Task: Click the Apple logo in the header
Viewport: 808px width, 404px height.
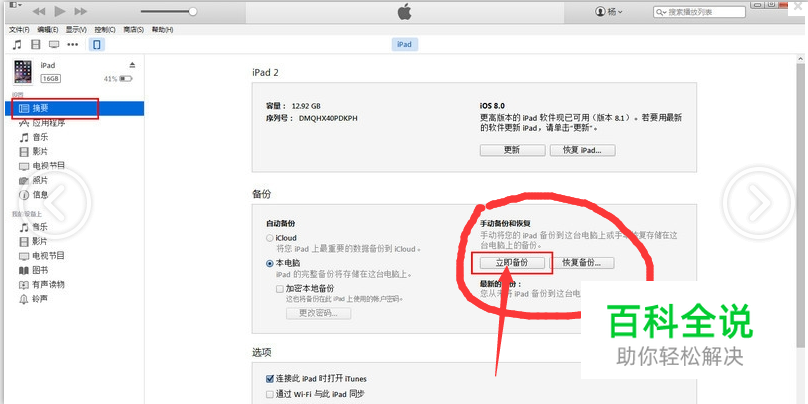Action: point(405,12)
